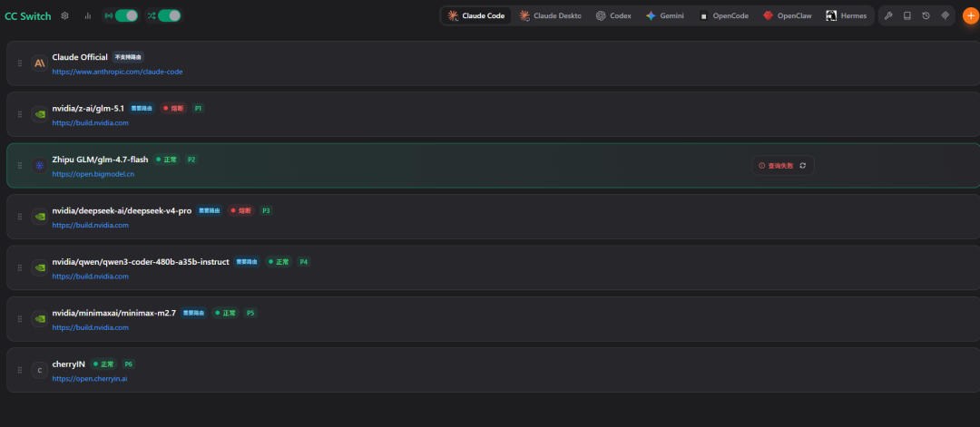Click the P6 priority badge
This screenshot has width=980, height=427.
[128, 364]
